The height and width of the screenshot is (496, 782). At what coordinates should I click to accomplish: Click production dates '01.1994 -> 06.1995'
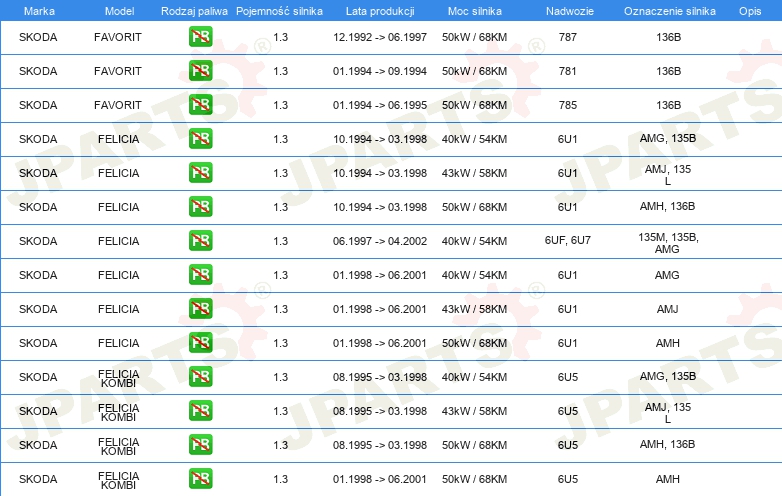coord(380,105)
